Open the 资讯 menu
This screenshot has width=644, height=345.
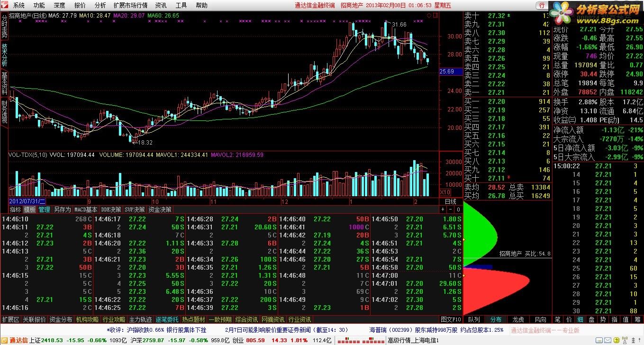point(161,5)
